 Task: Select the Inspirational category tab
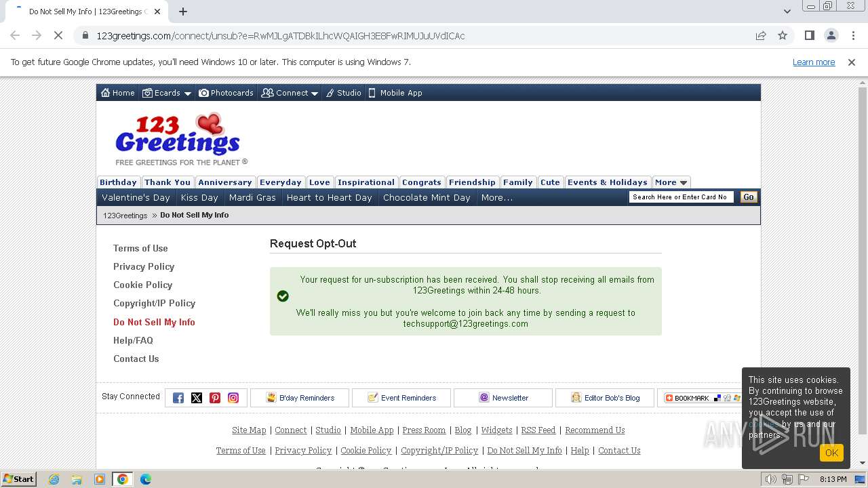(366, 182)
